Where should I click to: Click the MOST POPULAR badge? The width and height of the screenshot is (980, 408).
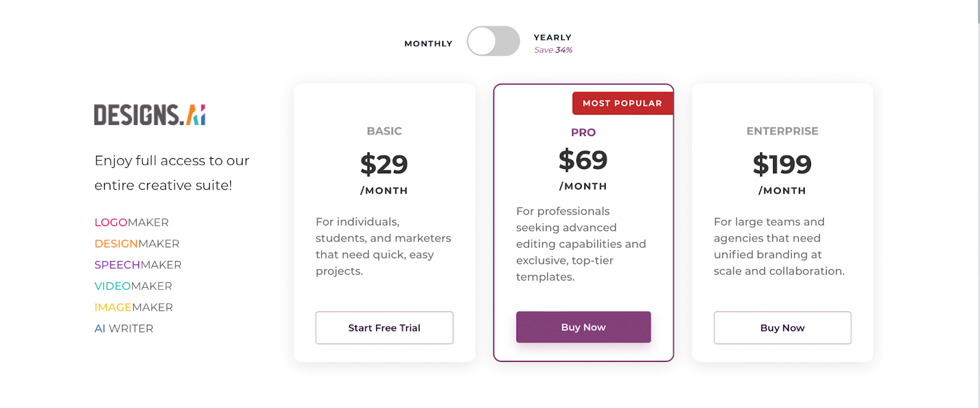[x=622, y=103]
